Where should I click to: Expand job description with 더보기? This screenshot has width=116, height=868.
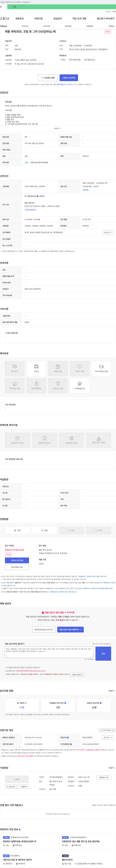click(x=58, y=128)
